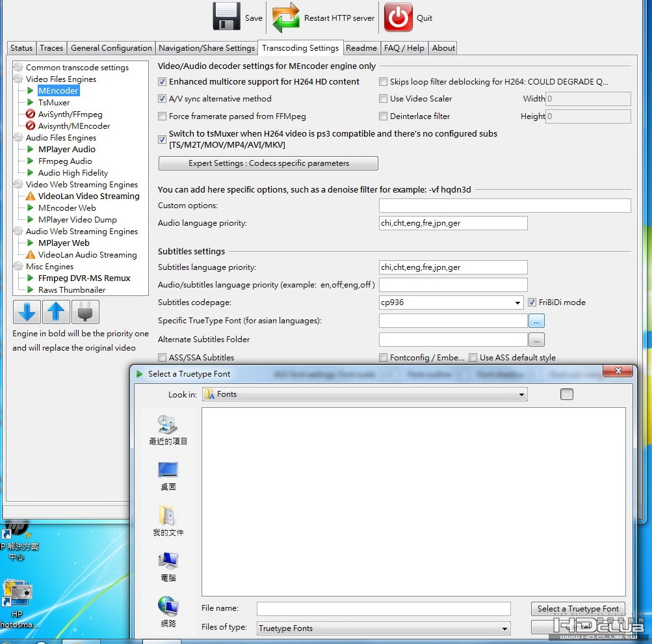Click red disabled icon beside AviSynth/FFmpeg
Image resolution: width=652 pixels, height=644 pixels.
tap(31, 114)
